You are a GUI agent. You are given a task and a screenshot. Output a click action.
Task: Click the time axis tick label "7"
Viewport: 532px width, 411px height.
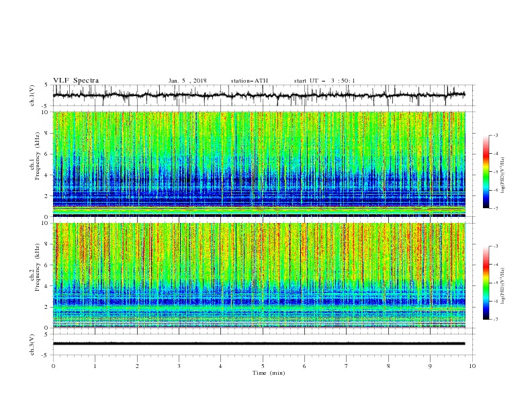click(x=347, y=366)
